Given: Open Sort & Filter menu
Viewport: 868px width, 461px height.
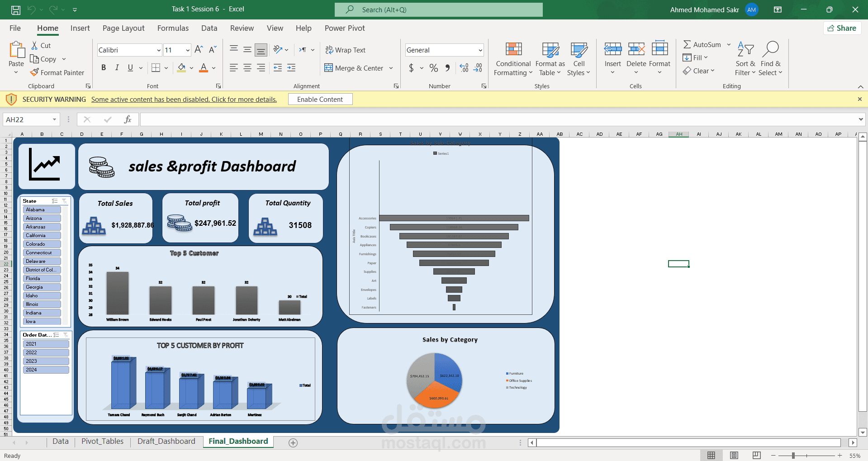Looking at the screenshot, I should point(745,59).
